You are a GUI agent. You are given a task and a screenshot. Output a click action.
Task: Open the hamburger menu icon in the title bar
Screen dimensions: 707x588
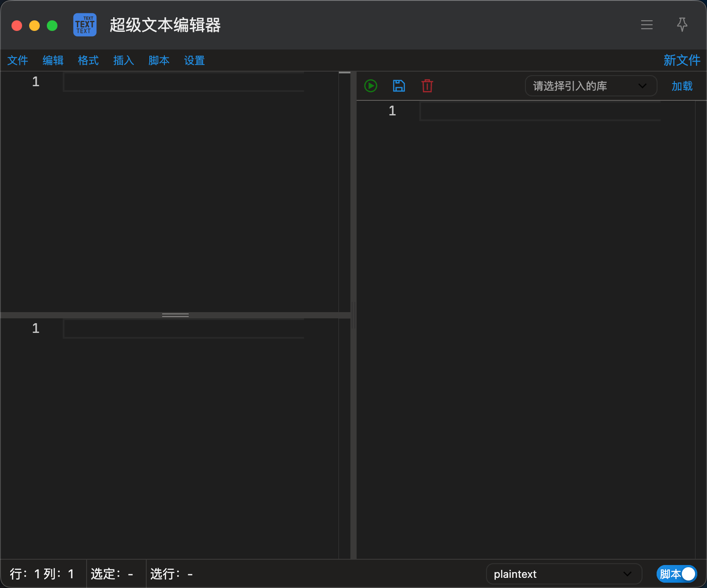tap(647, 25)
